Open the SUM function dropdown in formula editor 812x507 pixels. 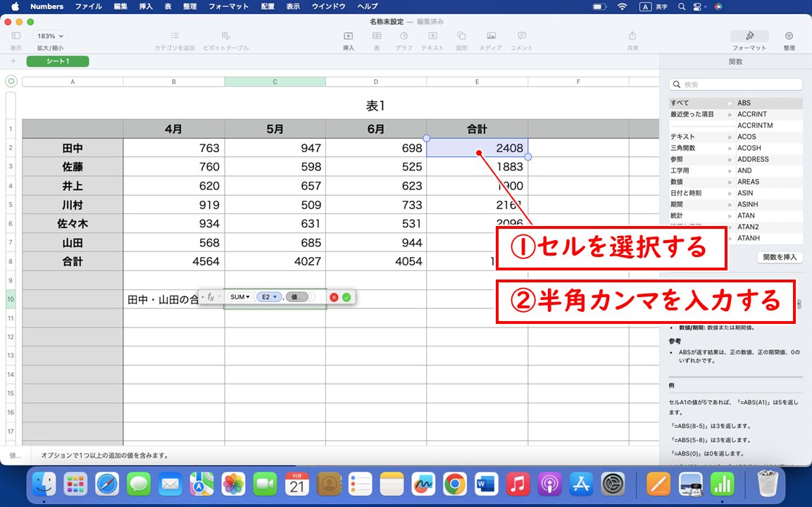(x=240, y=296)
